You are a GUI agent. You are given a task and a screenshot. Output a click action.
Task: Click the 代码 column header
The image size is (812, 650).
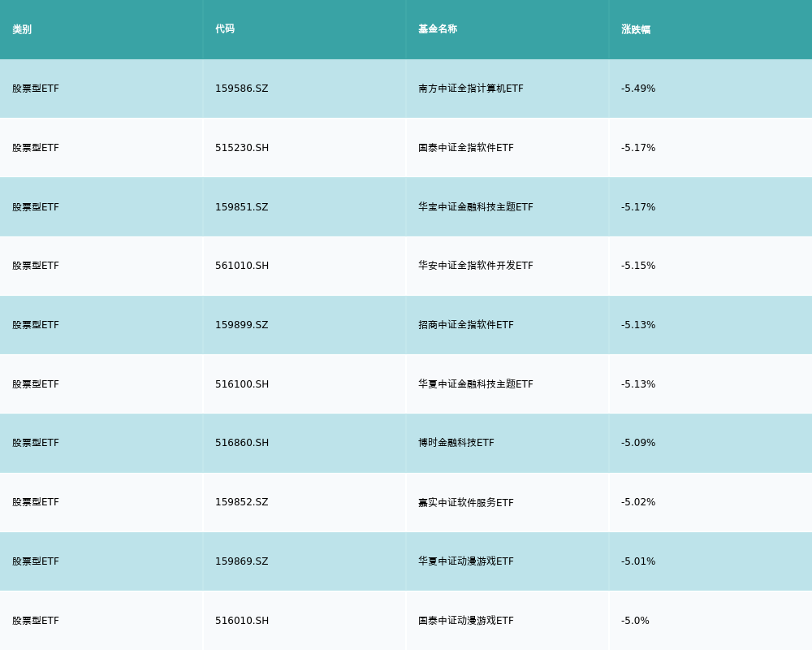225,29
